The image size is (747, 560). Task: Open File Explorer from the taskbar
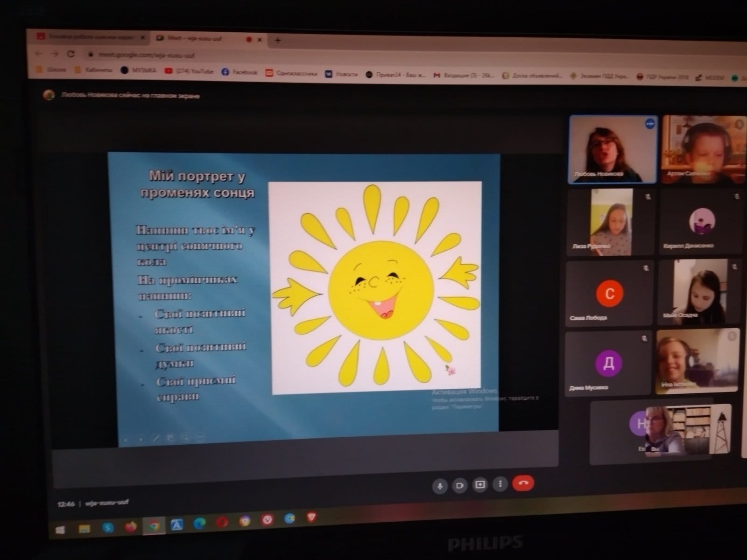(84, 529)
